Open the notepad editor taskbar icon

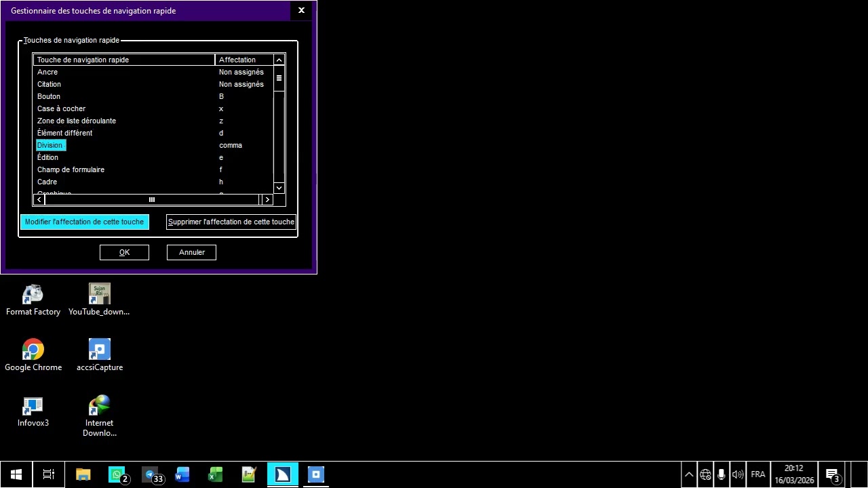(249, 474)
